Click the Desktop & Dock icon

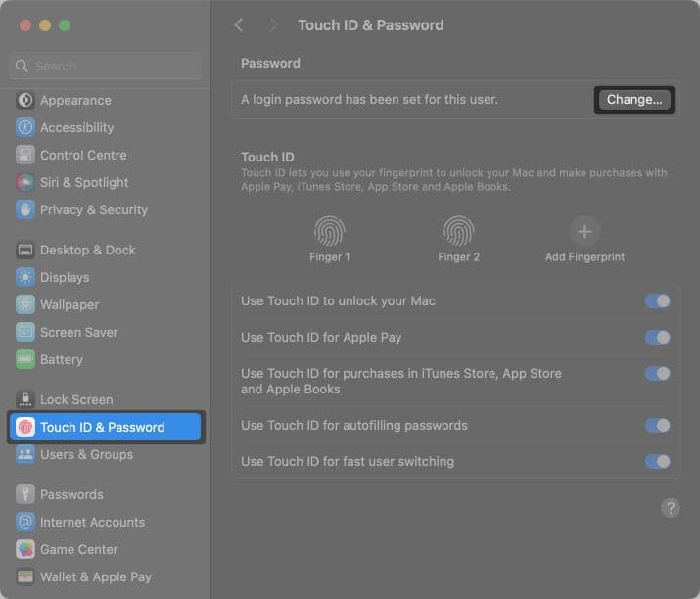[25, 250]
